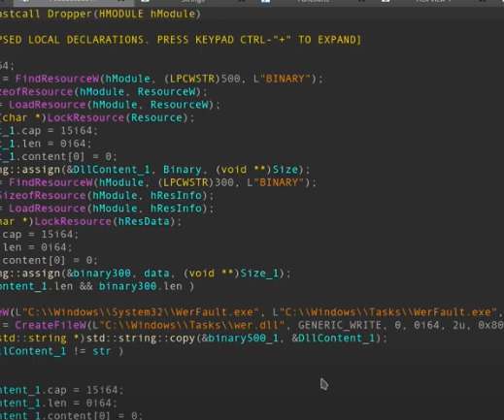Select the Binary argument in the assign call
The width and height of the screenshot is (504, 420).
(183, 170)
